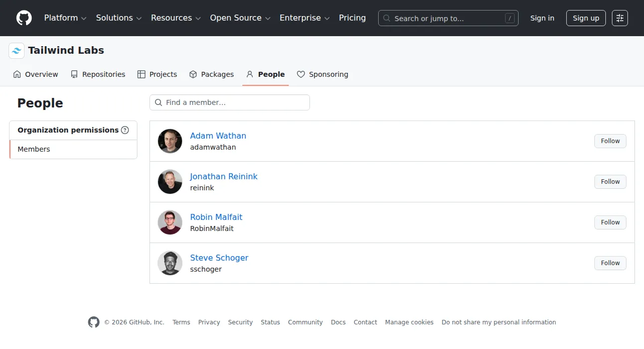Open the GitHub homepage logo

[24, 18]
